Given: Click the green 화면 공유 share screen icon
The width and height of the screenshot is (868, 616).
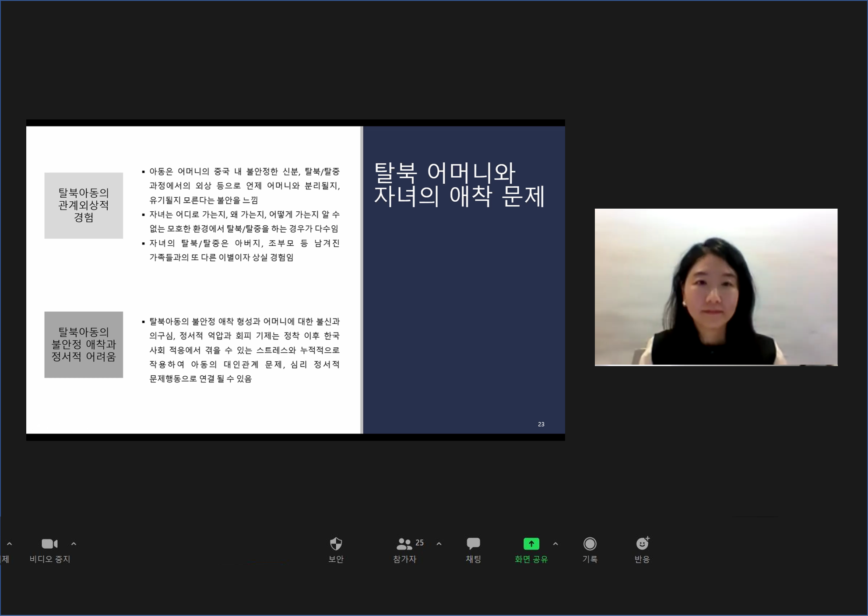Looking at the screenshot, I should (531, 543).
